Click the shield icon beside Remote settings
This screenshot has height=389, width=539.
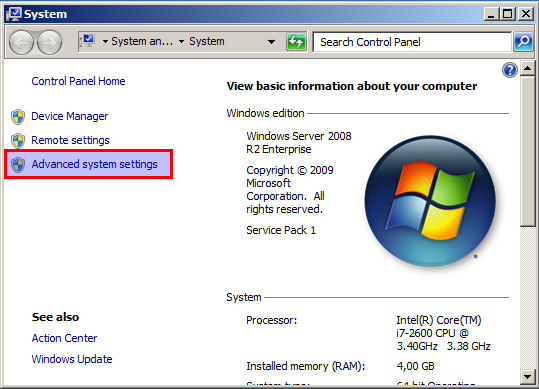[x=18, y=141]
